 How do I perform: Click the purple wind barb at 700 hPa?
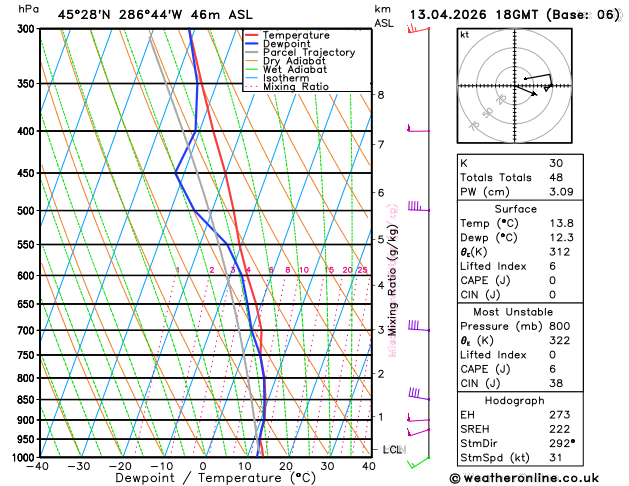pyautogui.click(x=419, y=326)
